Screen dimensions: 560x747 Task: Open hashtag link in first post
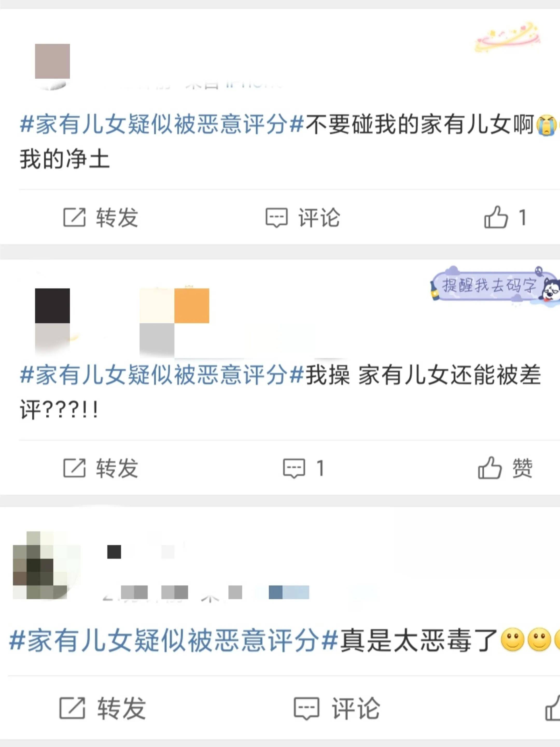(162, 125)
